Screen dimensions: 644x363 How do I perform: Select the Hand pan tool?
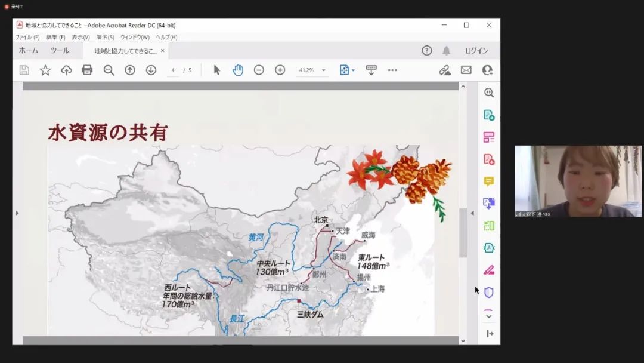pos(238,70)
